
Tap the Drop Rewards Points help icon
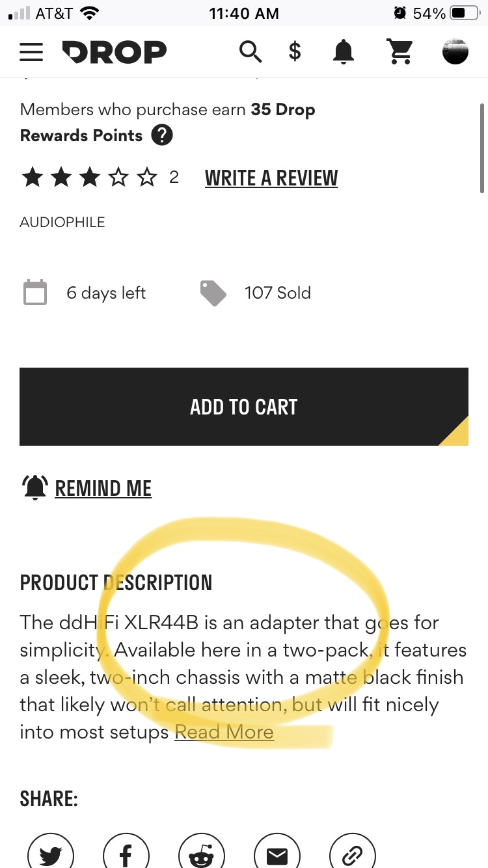tap(162, 135)
